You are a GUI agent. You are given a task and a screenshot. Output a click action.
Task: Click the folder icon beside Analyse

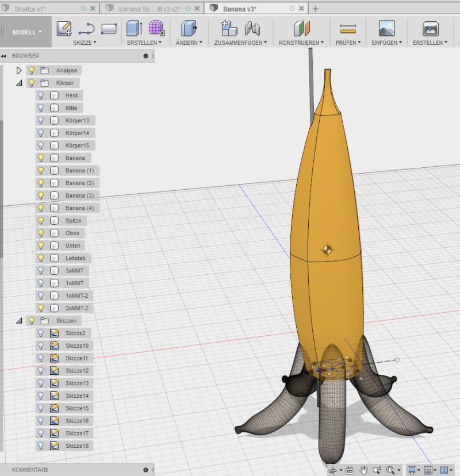coord(45,71)
